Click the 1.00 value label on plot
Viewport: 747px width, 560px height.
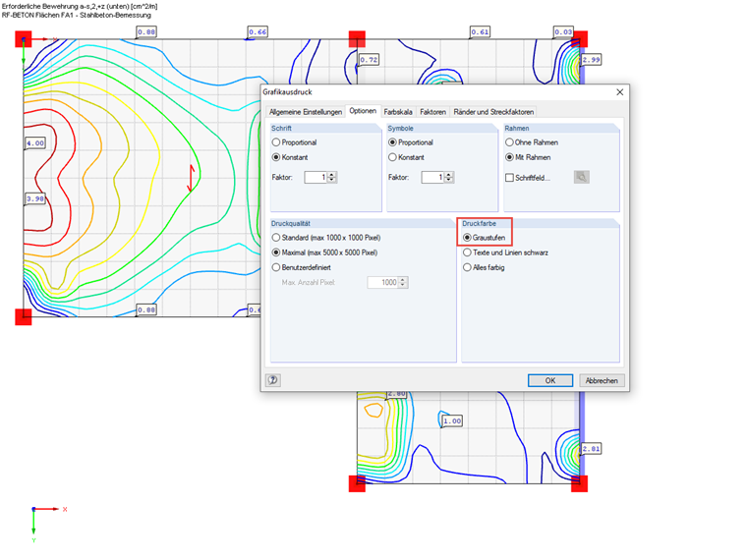[452, 420]
